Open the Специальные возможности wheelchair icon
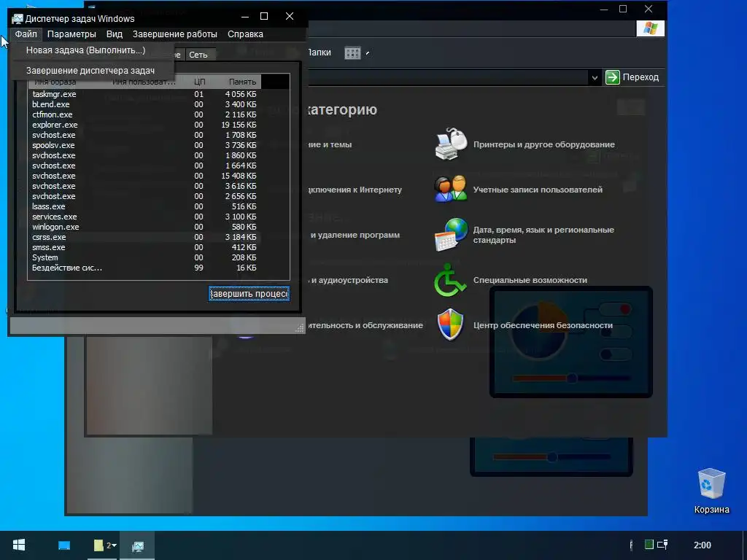 (449, 280)
